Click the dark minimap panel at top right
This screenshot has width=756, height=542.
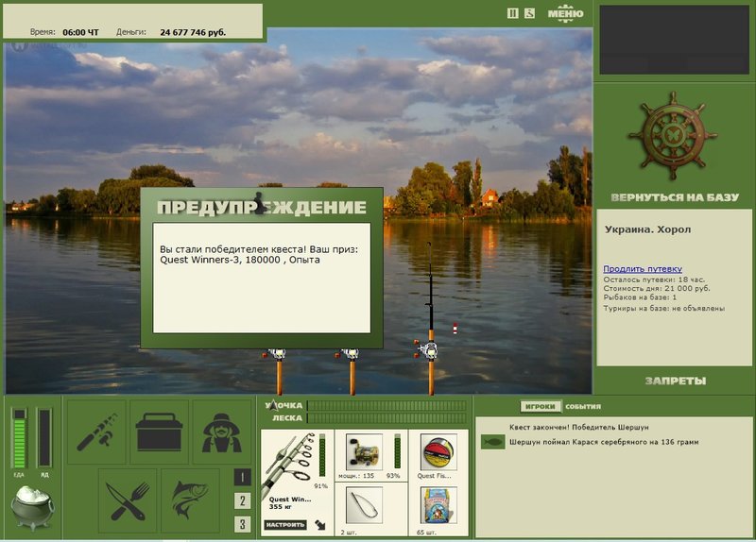pos(674,40)
